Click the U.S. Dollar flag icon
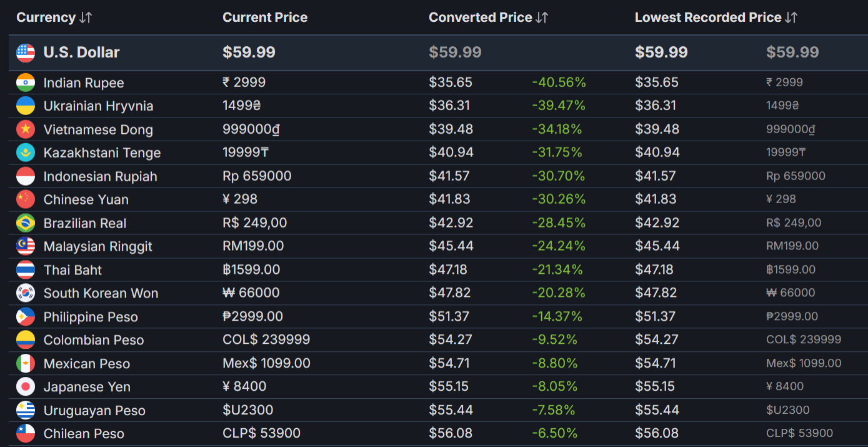 [x=26, y=53]
